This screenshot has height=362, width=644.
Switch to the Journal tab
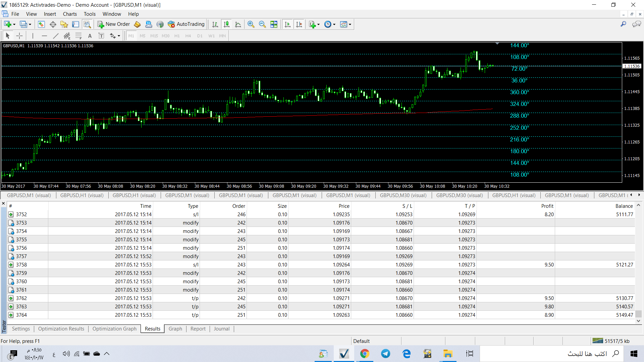pos(221,329)
